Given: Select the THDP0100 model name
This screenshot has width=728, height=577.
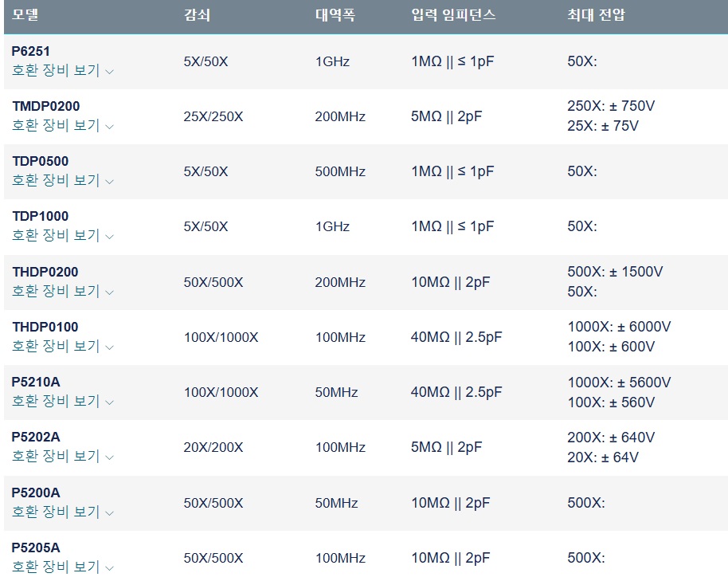Looking at the screenshot, I should pyautogui.click(x=45, y=327).
